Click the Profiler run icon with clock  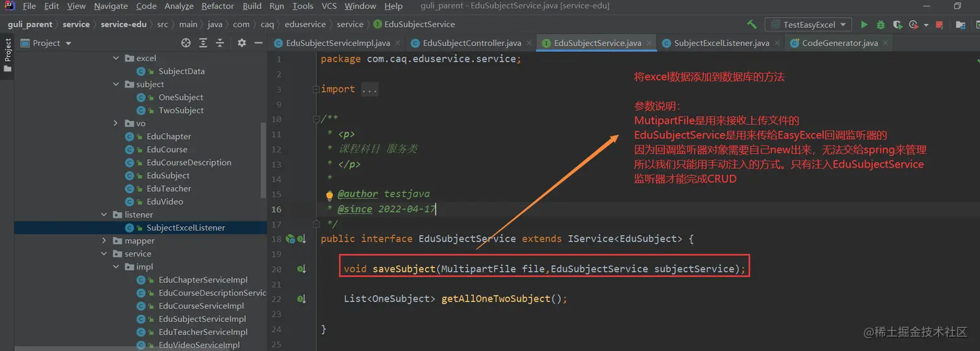[913, 25]
